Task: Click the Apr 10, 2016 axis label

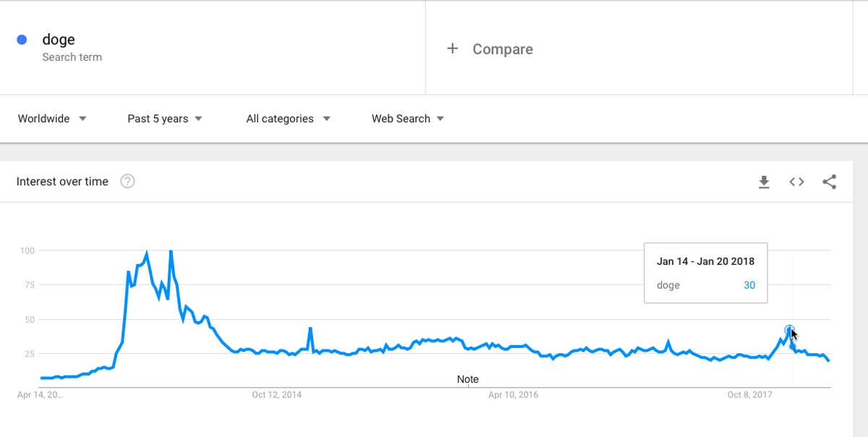Action: tap(515, 395)
